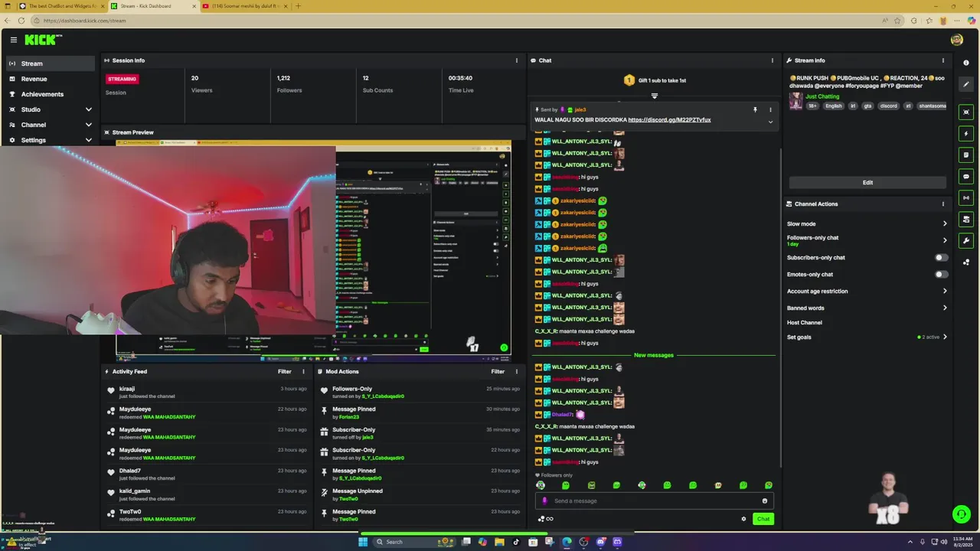Screen dimensions: 980x551
Task: Open Set goals settings
Action: (x=867, y=337)
